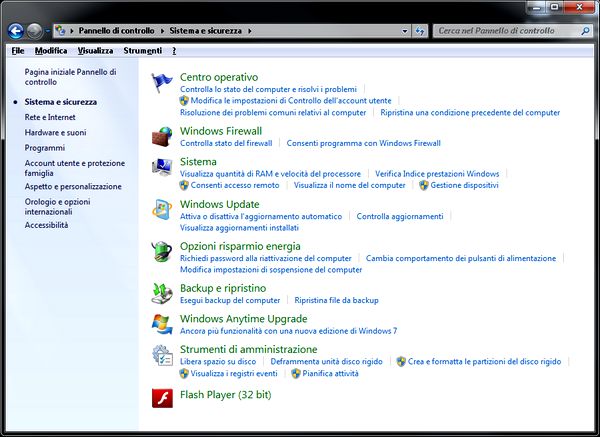Open the Windows Anytime Upgrade logo icon
Screen dimensions: 600x437
point(162,324)
